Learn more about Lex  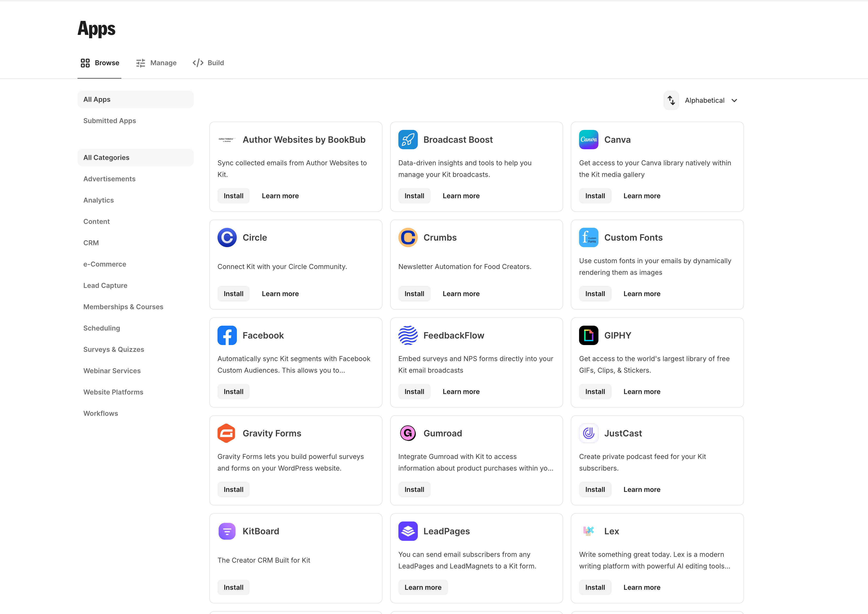tap(642, 588)
